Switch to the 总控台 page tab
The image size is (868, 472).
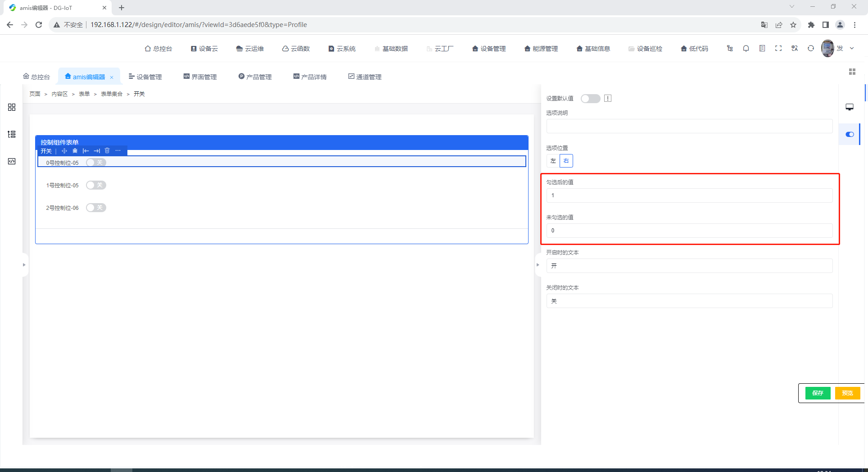36,77
